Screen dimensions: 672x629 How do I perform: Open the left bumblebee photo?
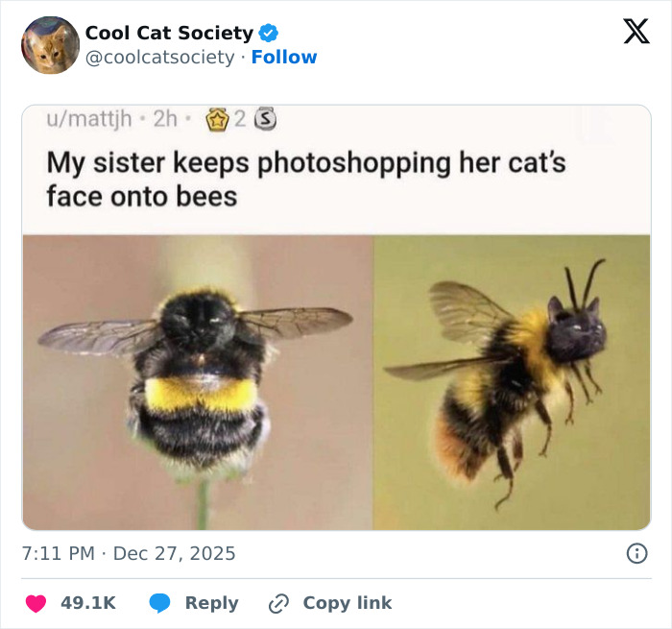click(x=197, y=382)
